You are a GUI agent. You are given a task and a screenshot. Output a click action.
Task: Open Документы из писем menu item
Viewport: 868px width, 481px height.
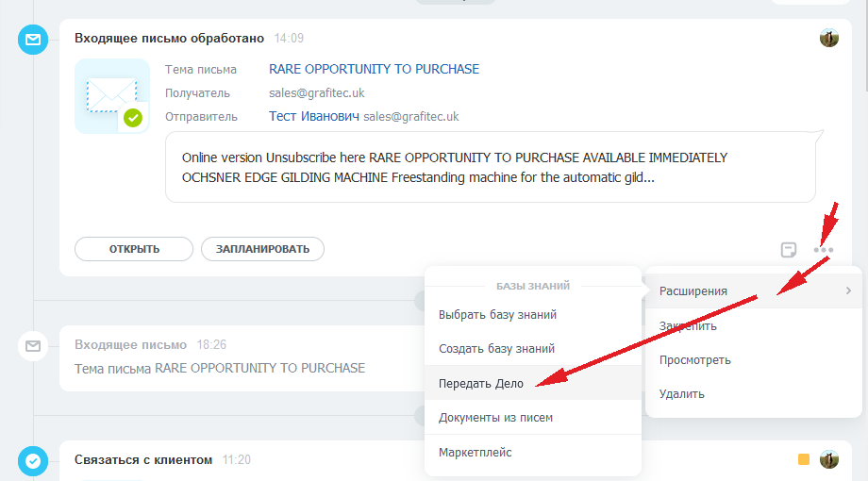coord(495,417)
